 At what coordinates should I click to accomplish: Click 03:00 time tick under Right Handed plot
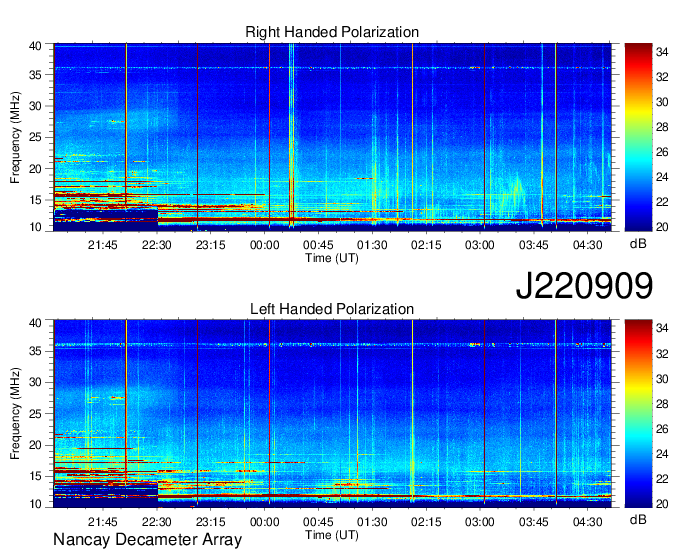coord(480,245)
